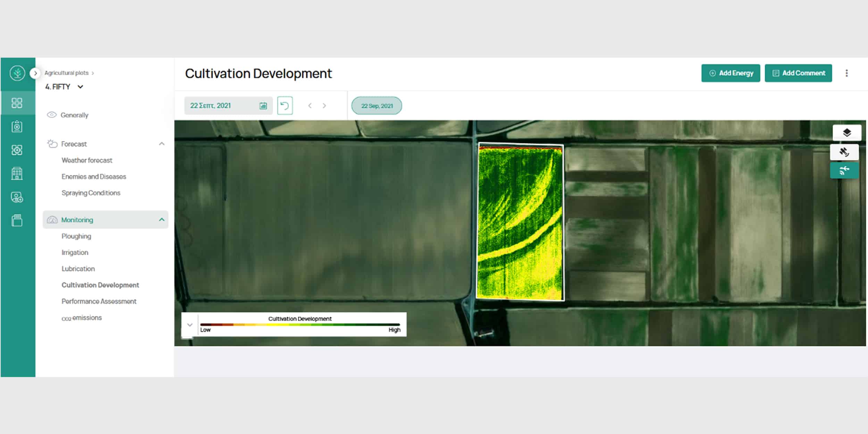Open the map layers icon button

click(846, 133)
